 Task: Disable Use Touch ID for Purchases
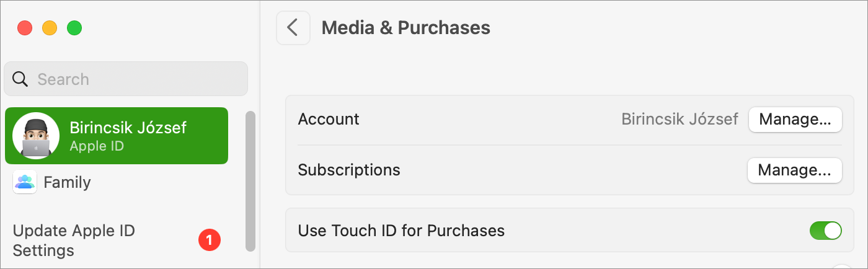826,231
